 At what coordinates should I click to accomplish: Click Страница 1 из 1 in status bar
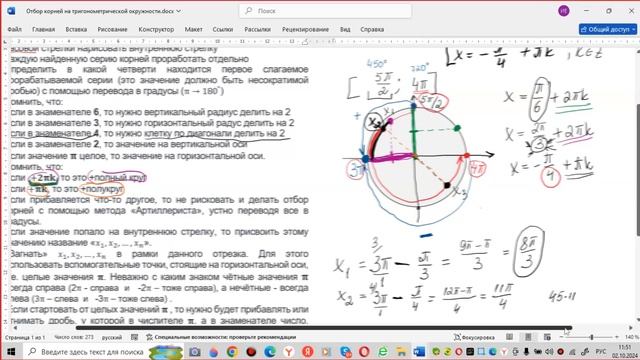tap(25, 338)
